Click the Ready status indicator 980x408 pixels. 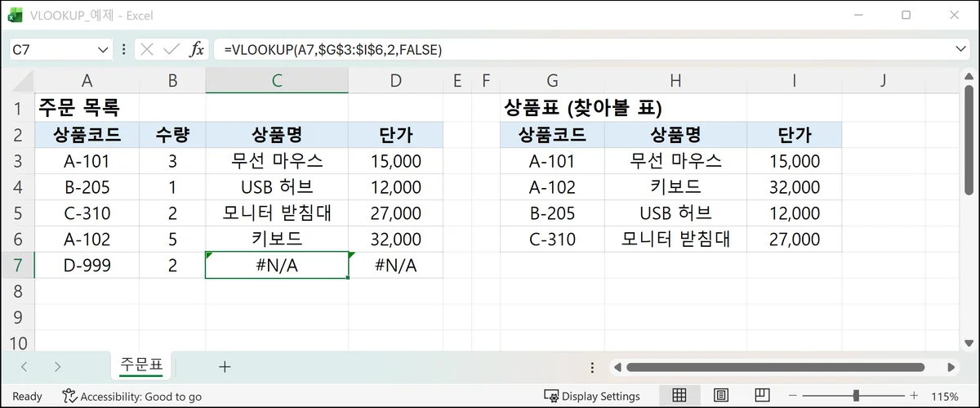tap(27, 397)
